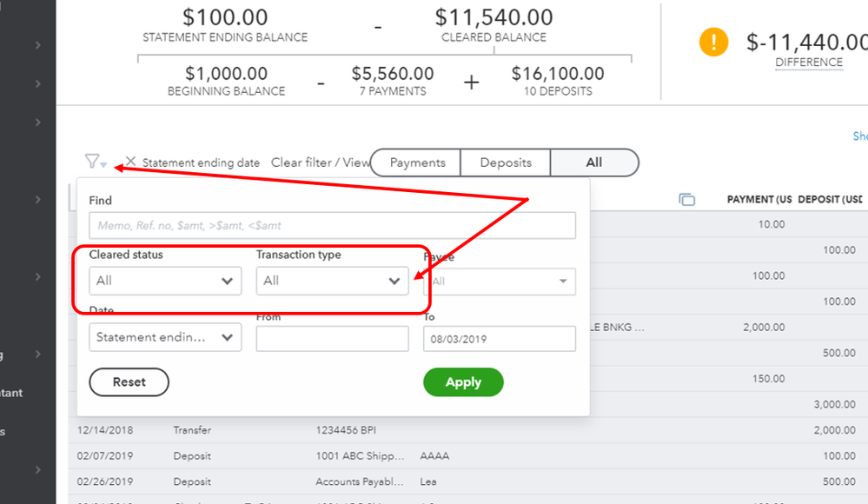Image resolution: width=868 pixels, height=504 pixels.
Task: Click inside the Find search field
Action: (x=331, y=225)
